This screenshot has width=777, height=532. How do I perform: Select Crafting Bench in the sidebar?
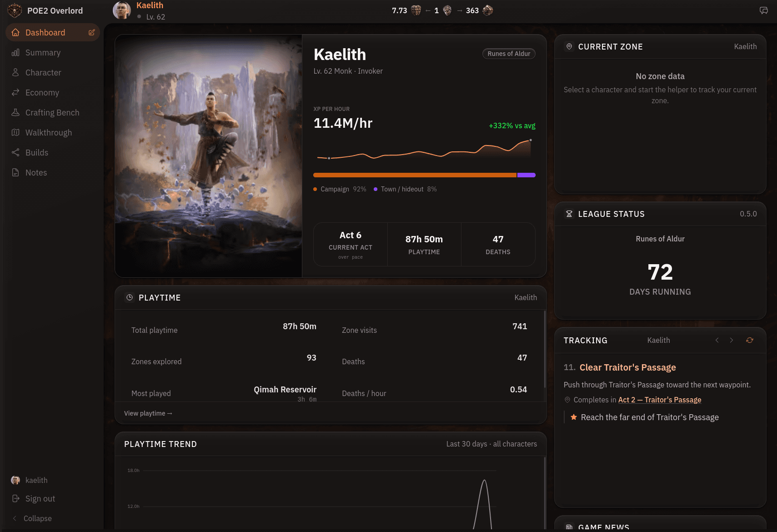click(53, 112)
